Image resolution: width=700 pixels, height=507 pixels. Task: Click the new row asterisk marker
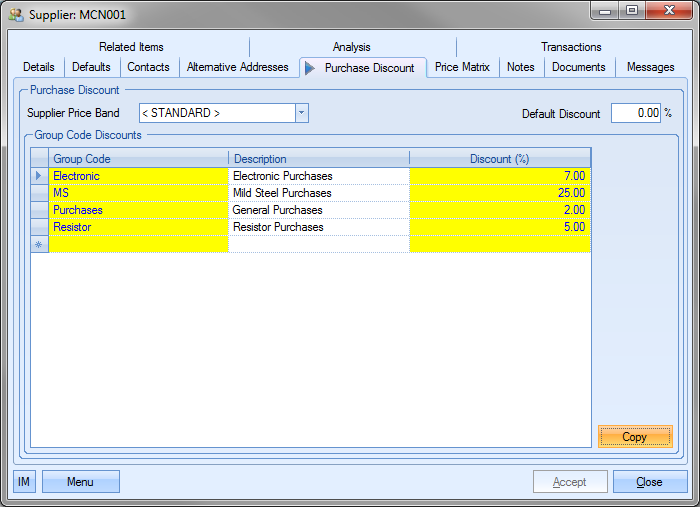tap(40, 244)
